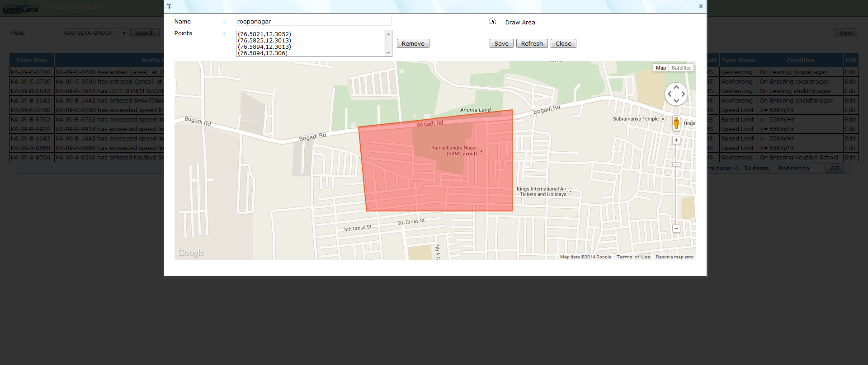Viewport: 868px width, 365px height.
Task: Click the Type Name column header
Action: 738,60
